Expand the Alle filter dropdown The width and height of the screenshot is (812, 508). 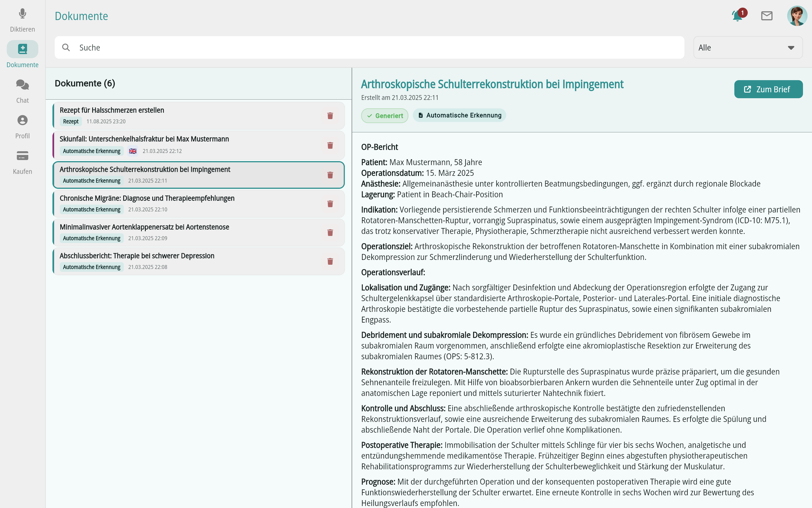[748, 47]
